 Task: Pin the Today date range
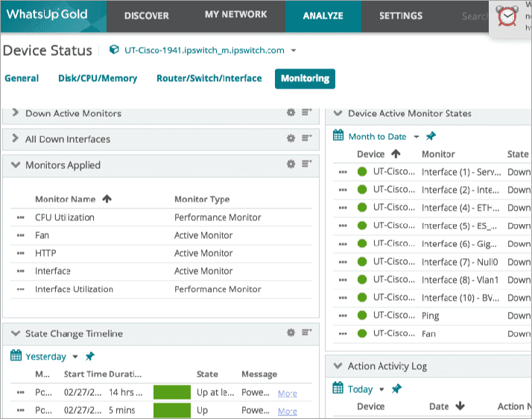pos(396,388)
